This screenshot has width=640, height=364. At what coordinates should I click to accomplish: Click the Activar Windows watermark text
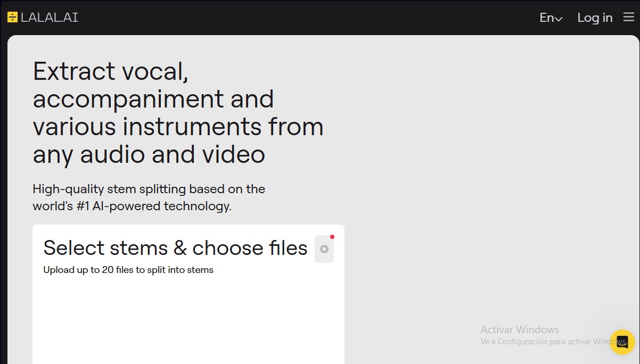pyautogui.click(x=519, y=329)
